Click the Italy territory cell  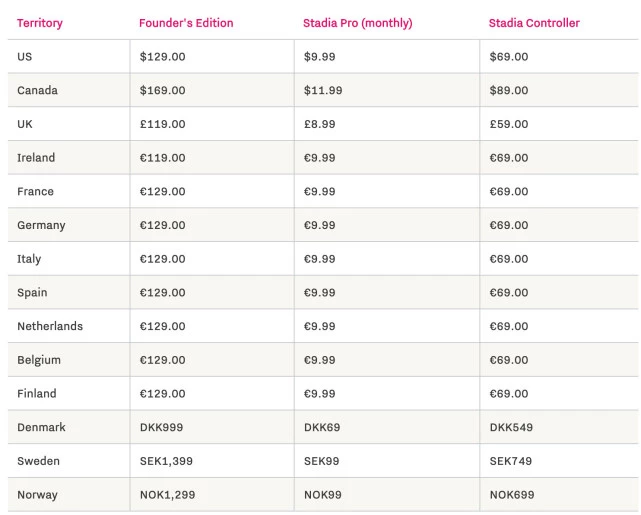[29, 259]
